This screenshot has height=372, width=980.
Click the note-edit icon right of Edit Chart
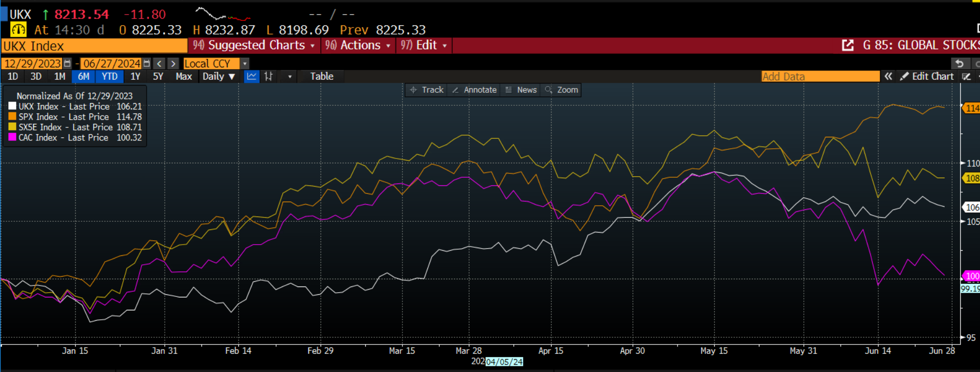966,76
